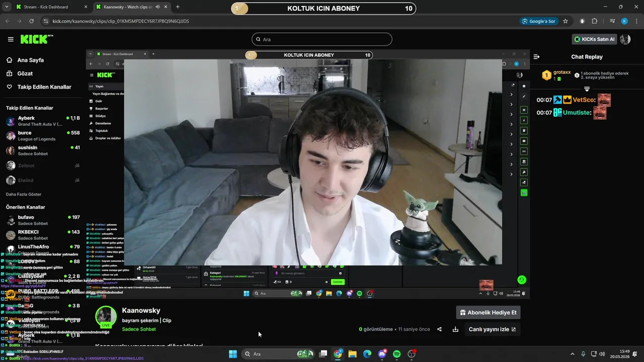Screen dimensions: 644x362
Task: Open Chrome from the taskbar
Action: pyautogui.click(x=338, y=354)
